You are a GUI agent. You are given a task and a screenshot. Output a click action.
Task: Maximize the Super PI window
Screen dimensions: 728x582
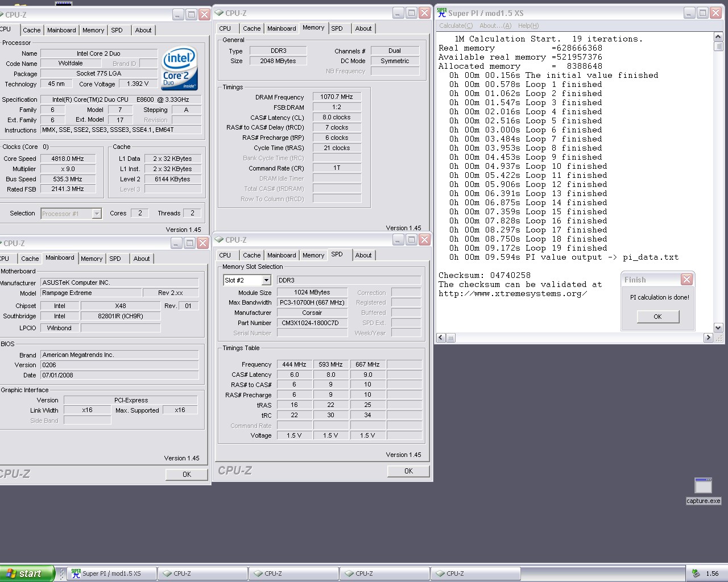point(703,13)
